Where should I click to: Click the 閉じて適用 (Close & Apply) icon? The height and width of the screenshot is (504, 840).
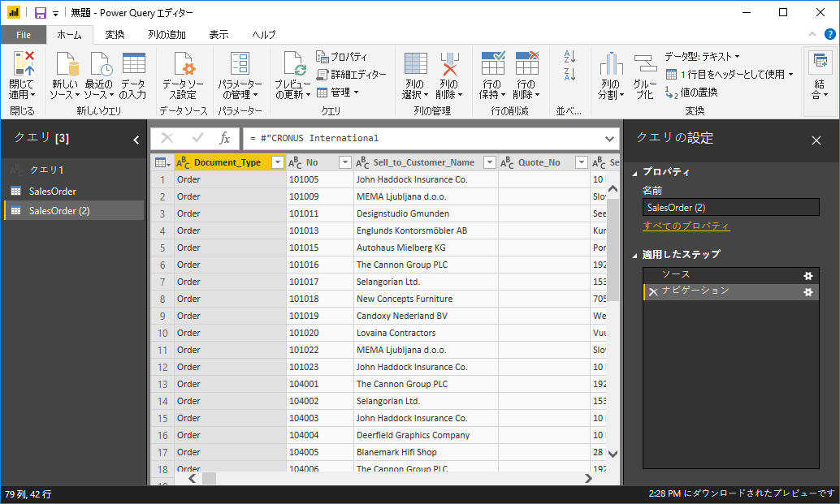click(24, 63)
